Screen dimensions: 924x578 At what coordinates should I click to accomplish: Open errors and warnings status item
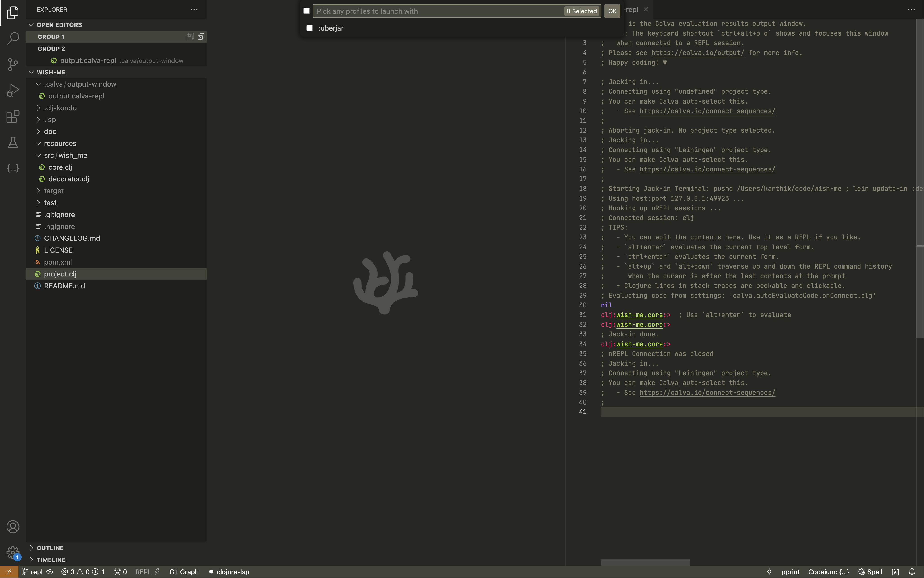pyautogui.click(x=83, y=571)
